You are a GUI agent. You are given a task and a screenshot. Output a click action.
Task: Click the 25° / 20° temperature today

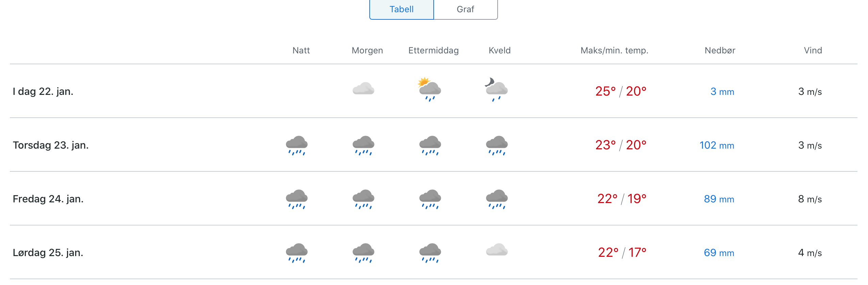(x=621, y=91)
